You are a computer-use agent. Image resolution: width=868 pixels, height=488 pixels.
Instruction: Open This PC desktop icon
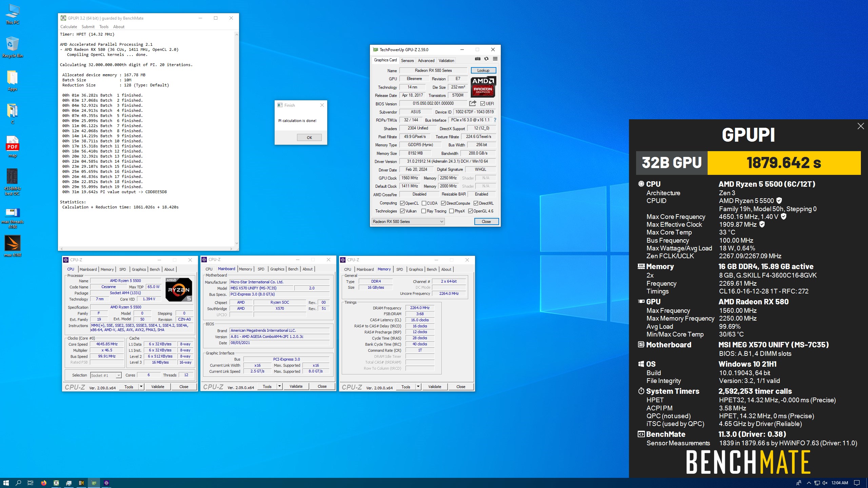pyautogui.click(x=13, y=14)
